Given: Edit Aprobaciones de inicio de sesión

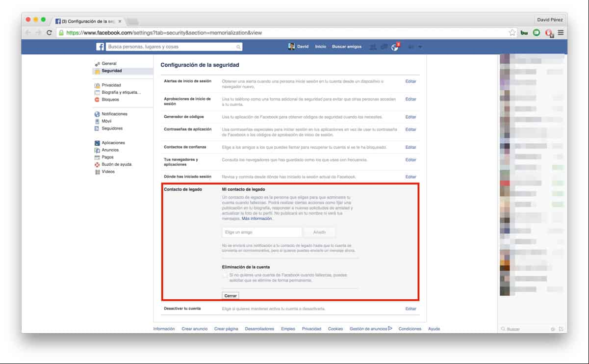Looking at the screenshot, I should coord(410,99).
